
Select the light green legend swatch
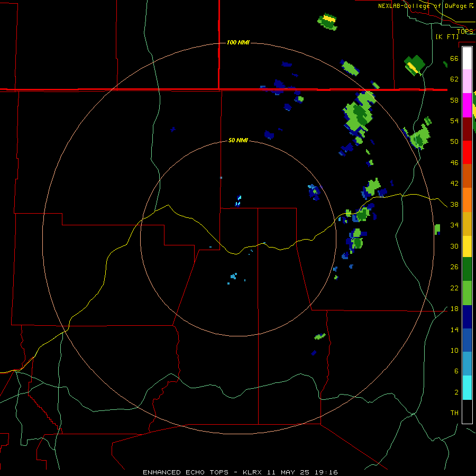point(467,293)
